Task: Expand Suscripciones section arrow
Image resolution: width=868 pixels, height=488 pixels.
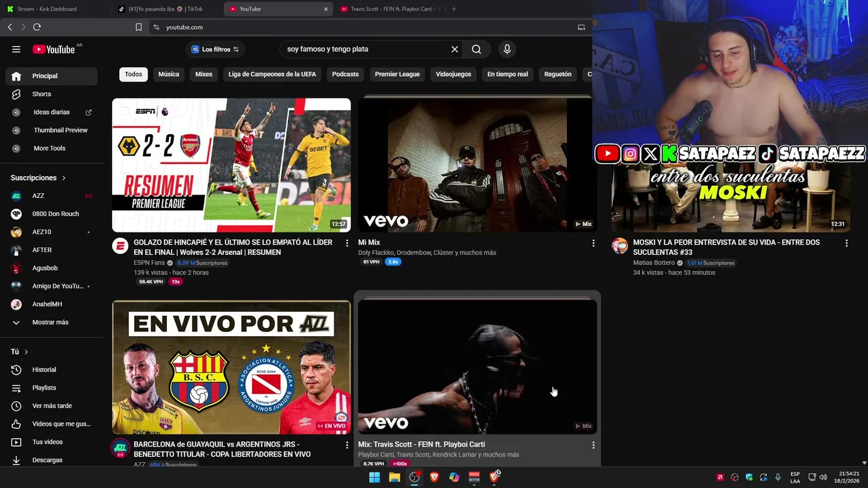Action: point(64,178)
